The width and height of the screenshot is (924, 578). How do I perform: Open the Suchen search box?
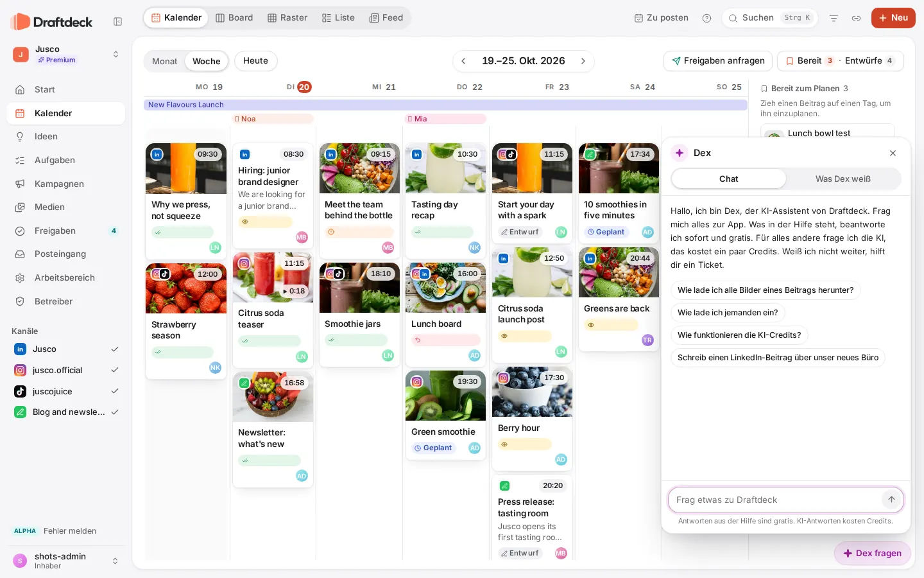tap(770, 18)
